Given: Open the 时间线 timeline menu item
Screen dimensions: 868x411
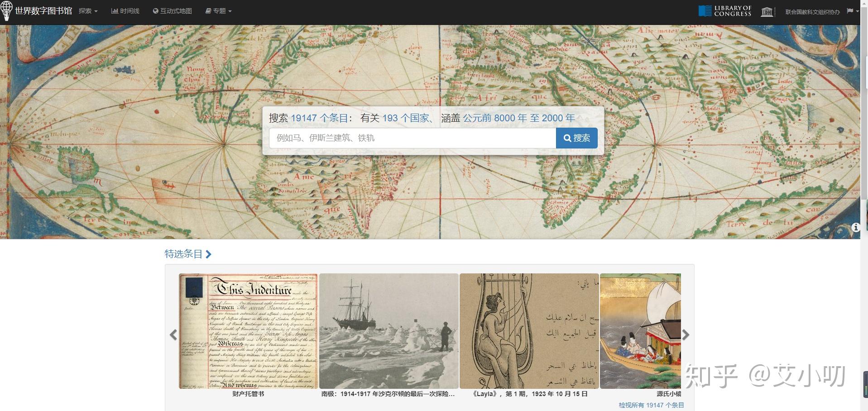Looking at the screenshot, I should point(125,11).
